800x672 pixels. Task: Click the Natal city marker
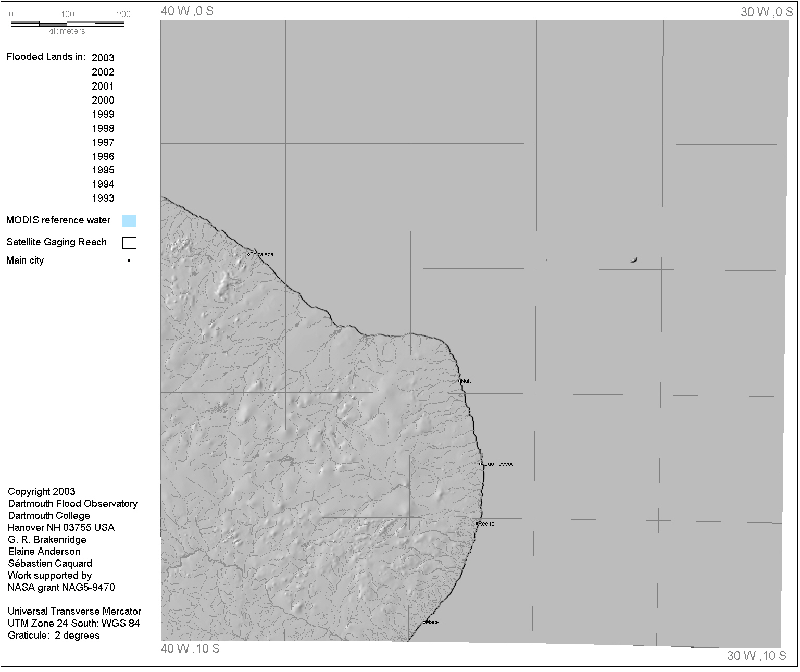[460, 381]
